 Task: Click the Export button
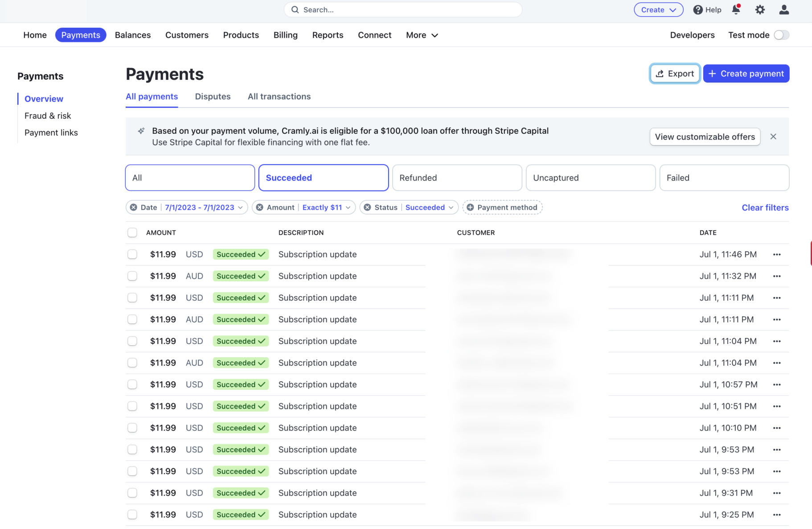tap(675, 74)
